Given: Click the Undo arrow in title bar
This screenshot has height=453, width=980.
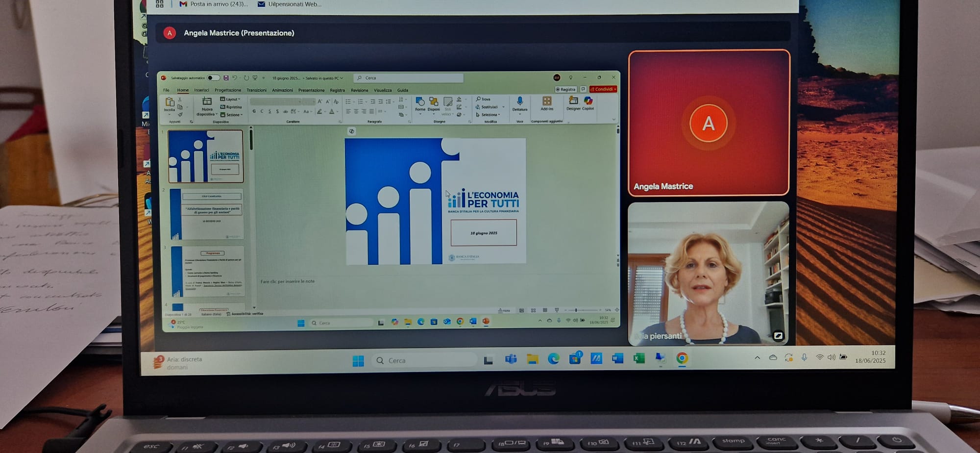Looking at the screenshot, I should click(x=235, y=78).
